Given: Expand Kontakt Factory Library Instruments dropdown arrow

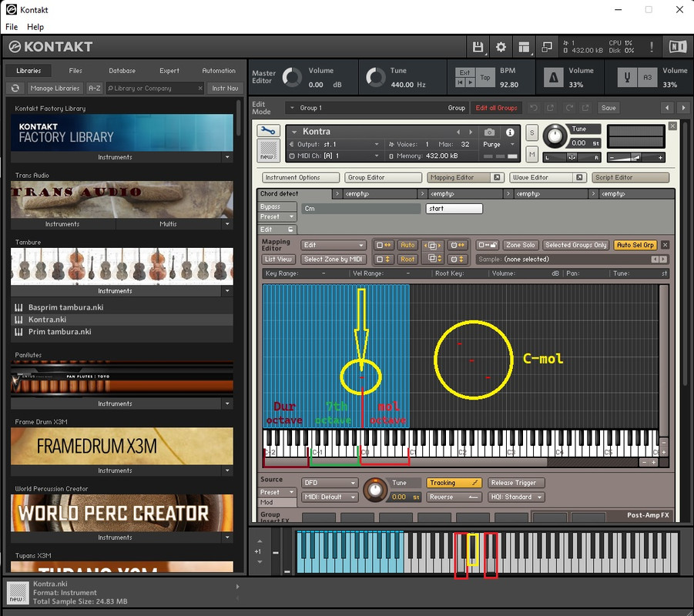Looking at the screenshot, I should pos(227,157).
